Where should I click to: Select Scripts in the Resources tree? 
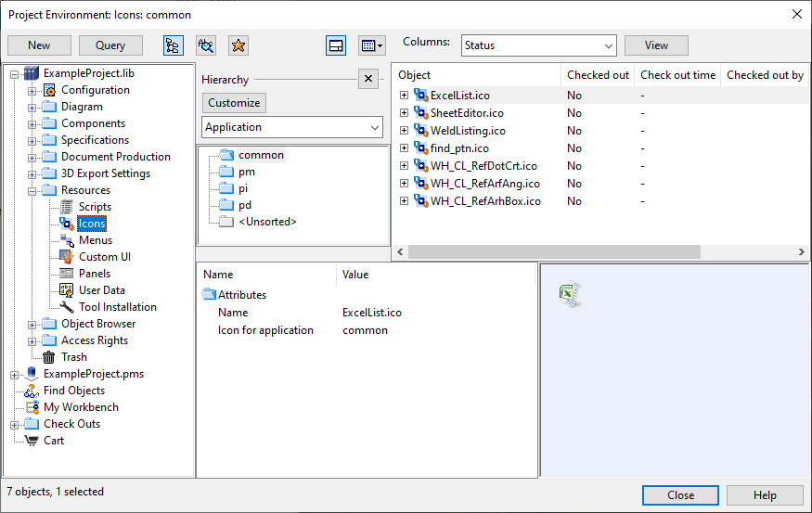click(95, 207)
